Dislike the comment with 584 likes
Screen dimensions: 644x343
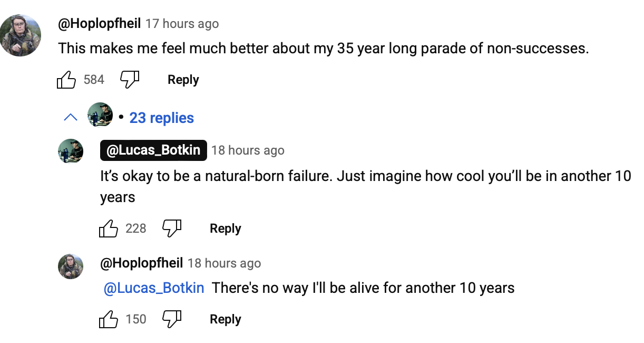[130, 80]
